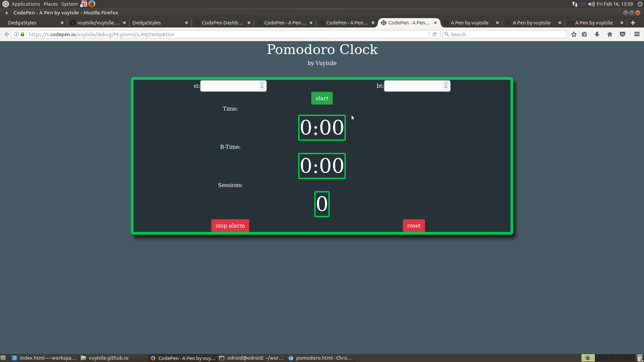
Task: Click the red reset button
Action: (x=414, y=226)
